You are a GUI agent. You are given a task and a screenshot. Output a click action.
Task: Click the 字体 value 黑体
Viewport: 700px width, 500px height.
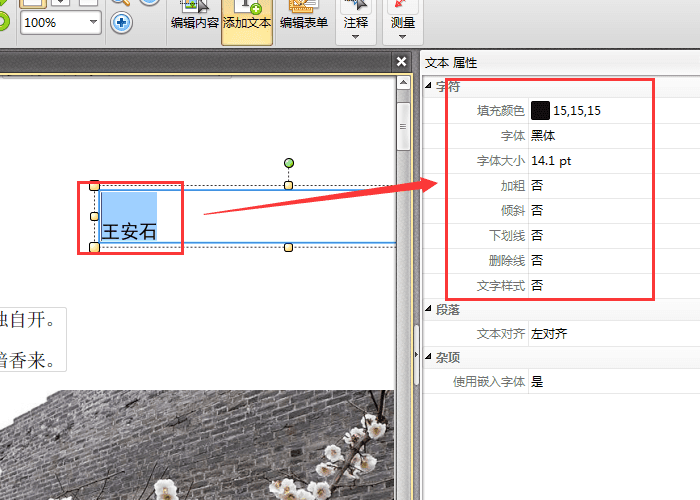[543, 135]
